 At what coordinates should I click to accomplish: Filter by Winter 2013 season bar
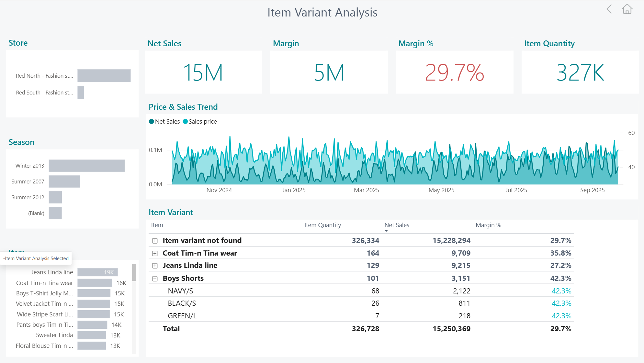pos(86,166)
